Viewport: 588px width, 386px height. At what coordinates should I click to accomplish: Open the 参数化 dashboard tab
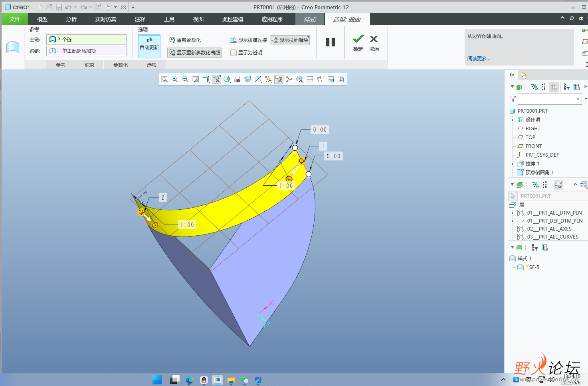121,65
